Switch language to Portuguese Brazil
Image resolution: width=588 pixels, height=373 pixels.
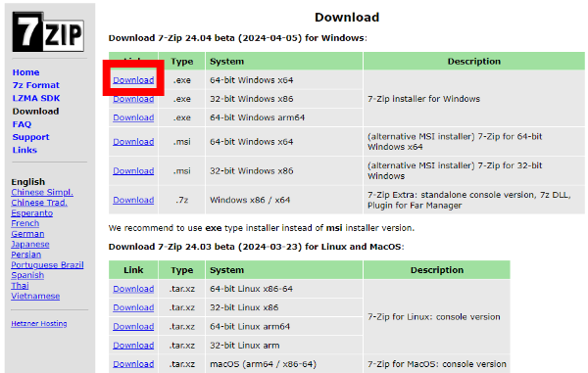tap(47, 264)
